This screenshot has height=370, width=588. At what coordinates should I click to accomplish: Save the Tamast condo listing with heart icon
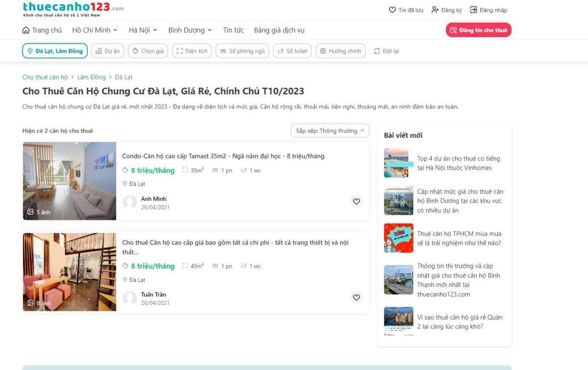[x=356, y=201]
